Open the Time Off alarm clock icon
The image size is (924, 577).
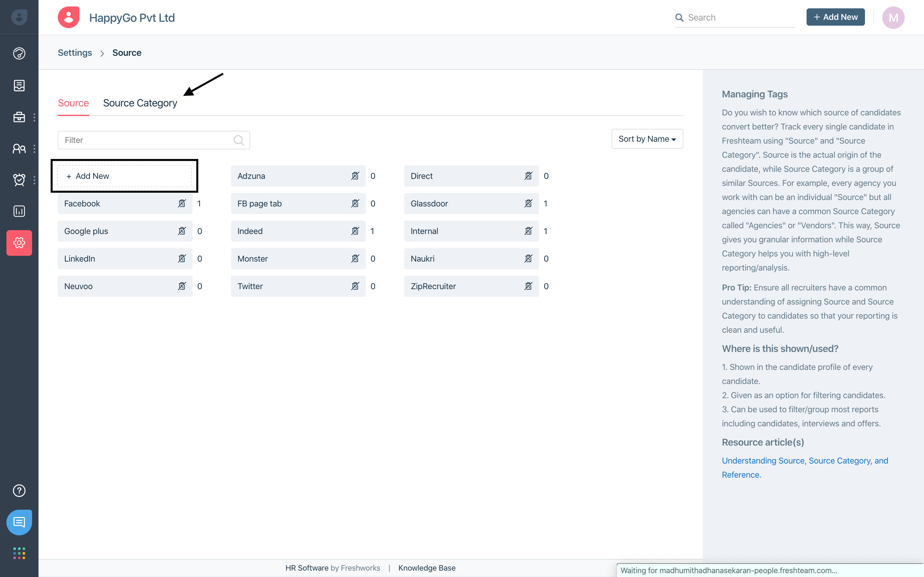click(x=19, y=180)
